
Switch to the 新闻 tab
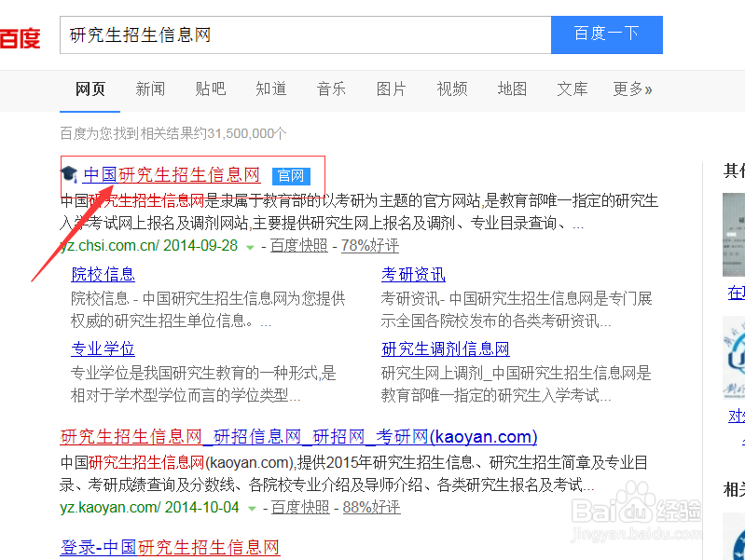150,89
